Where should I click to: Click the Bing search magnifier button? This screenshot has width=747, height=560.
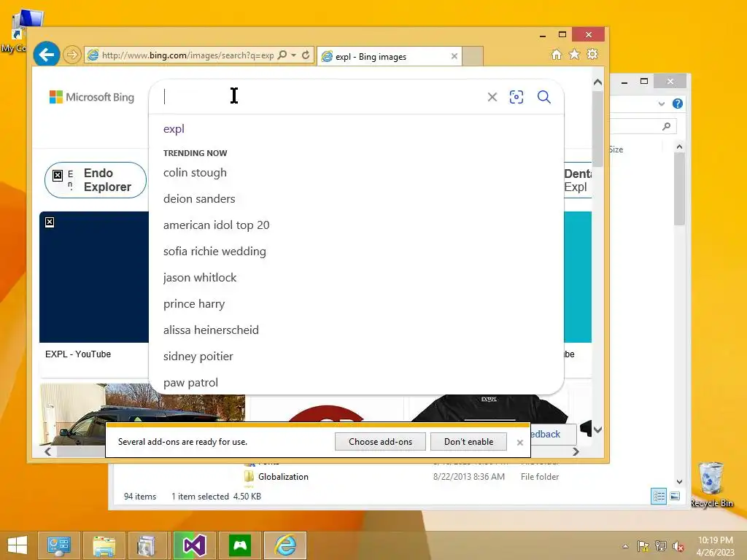[x=543, y=97]
